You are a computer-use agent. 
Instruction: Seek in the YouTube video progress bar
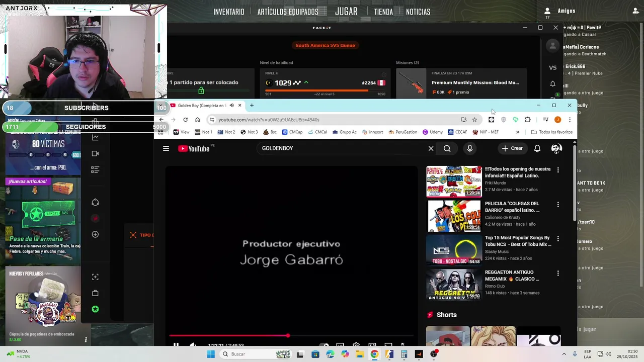pyautogui.click(x=291, y=335)
